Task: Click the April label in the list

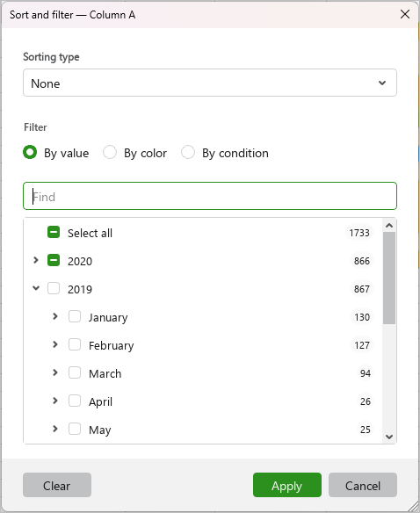Action: point(100,402)
